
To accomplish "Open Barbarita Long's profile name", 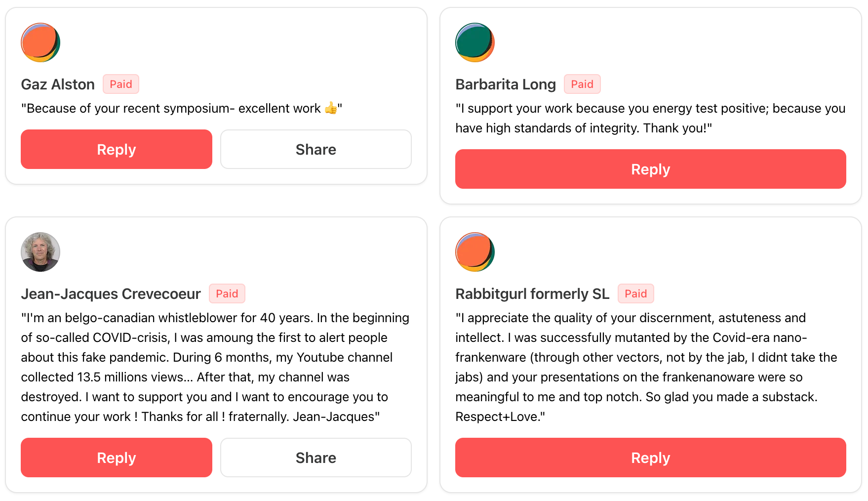I will coord(505,84).
